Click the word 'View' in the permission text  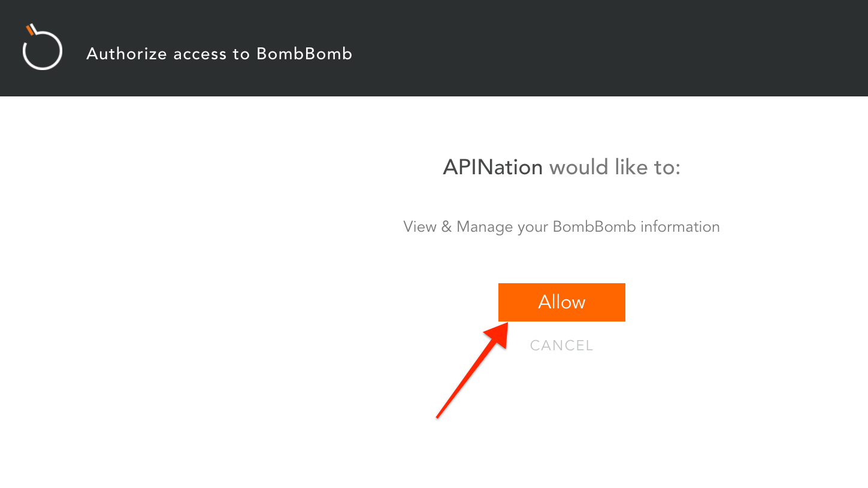(x=420, y=227)
